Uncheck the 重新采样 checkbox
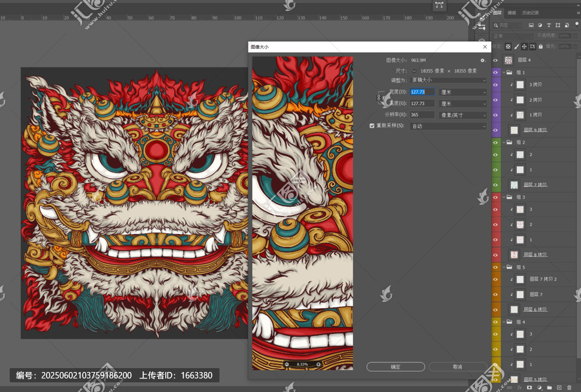This screenshot has height=392, width=581. [x=372, y=126]
